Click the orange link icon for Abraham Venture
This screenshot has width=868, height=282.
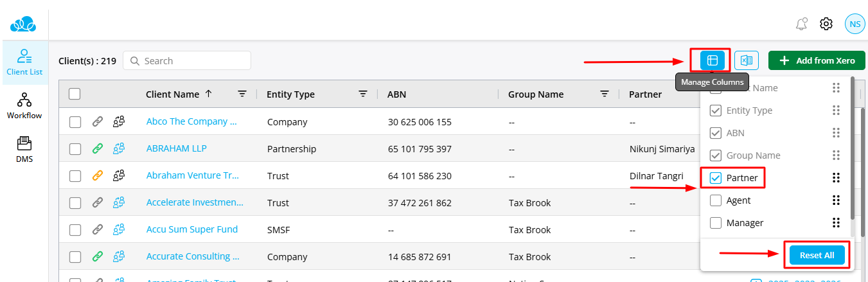(x=97, y=176)
